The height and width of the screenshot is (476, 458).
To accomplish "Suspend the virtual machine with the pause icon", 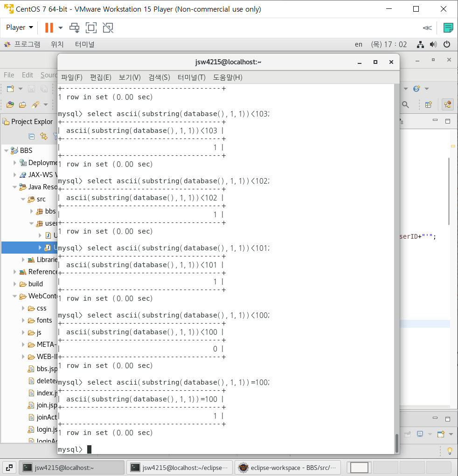I will pos(49,27).
